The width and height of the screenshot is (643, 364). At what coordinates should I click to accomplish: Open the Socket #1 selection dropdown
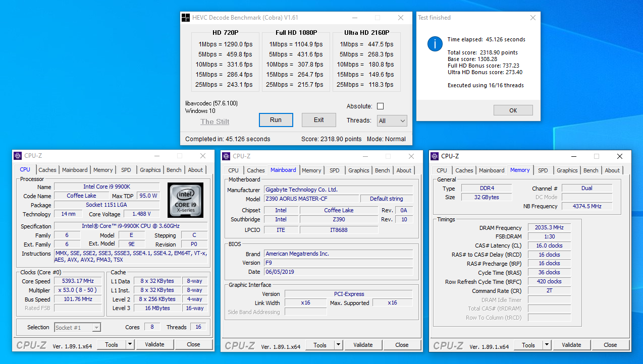coord(77,327)
